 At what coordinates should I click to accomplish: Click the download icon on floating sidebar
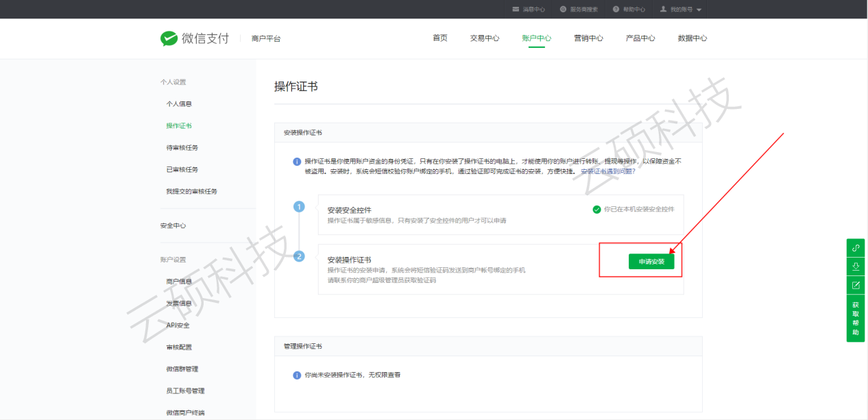coord(856,267)
